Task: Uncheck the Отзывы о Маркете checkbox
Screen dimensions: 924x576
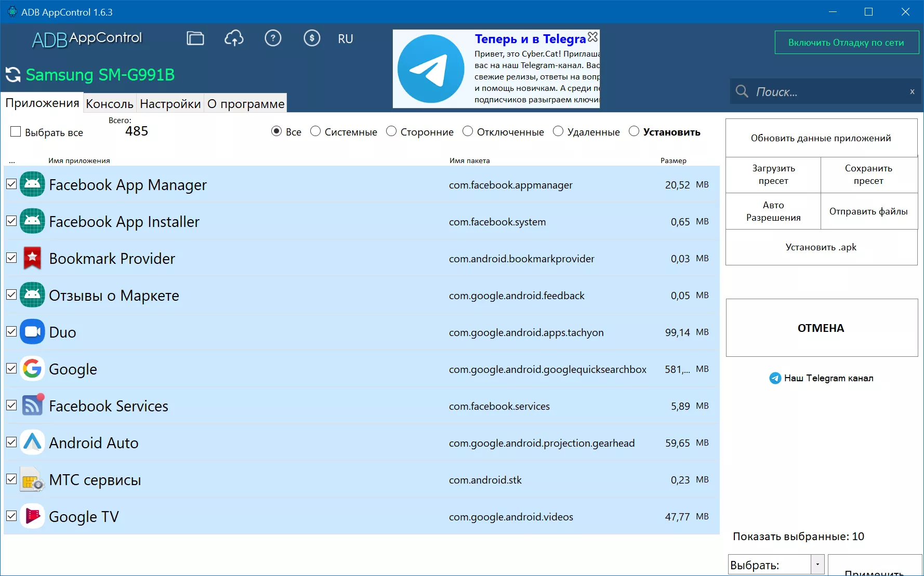Action: pyautogui.click(x=11, y=294)
